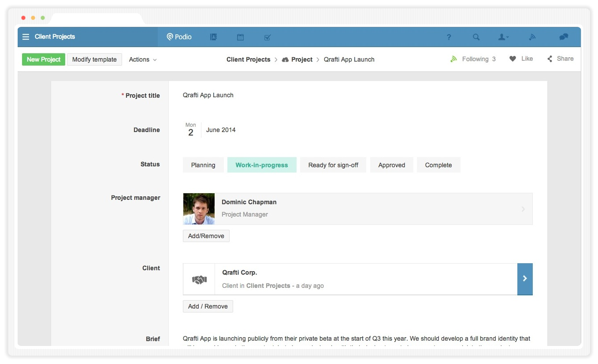This screenshot has width=598, height=364.
Task: Click the Share icon
Action: click(550, 59)
